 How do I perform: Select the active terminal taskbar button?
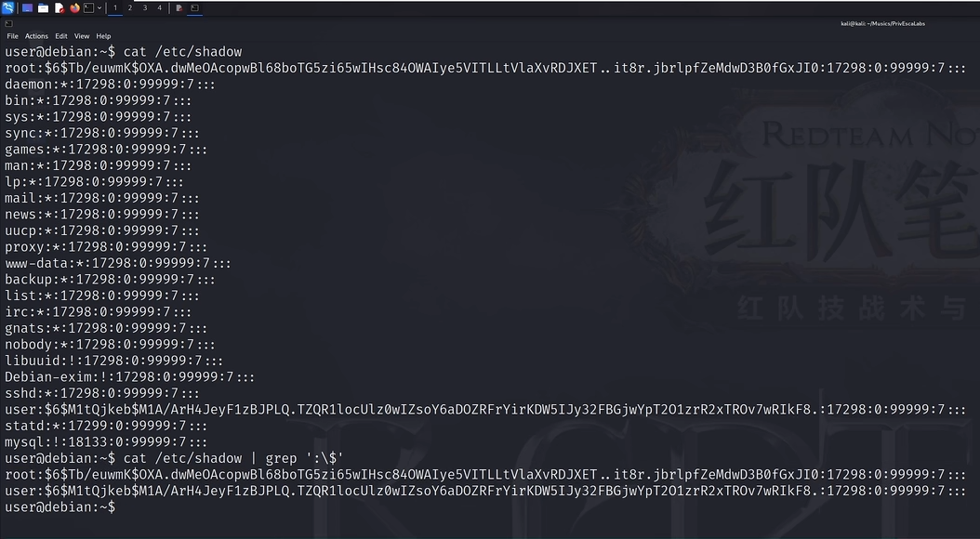[195, 8]
